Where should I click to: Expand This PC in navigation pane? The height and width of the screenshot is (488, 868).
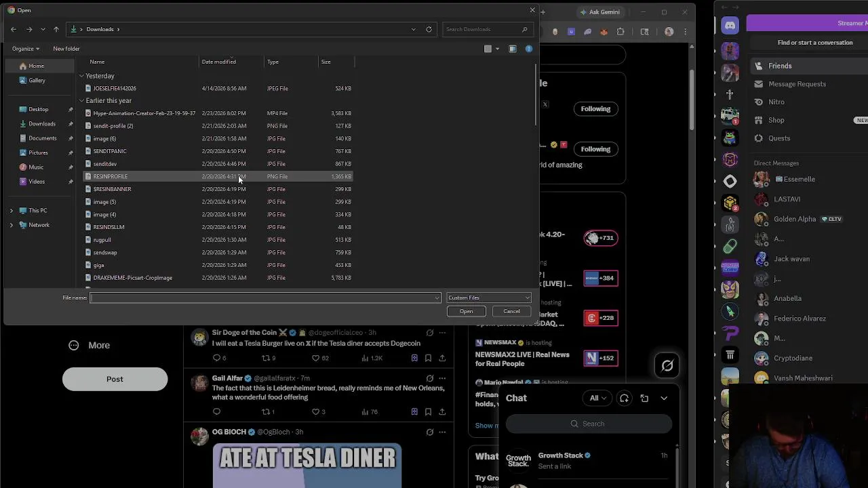point(11,211)
